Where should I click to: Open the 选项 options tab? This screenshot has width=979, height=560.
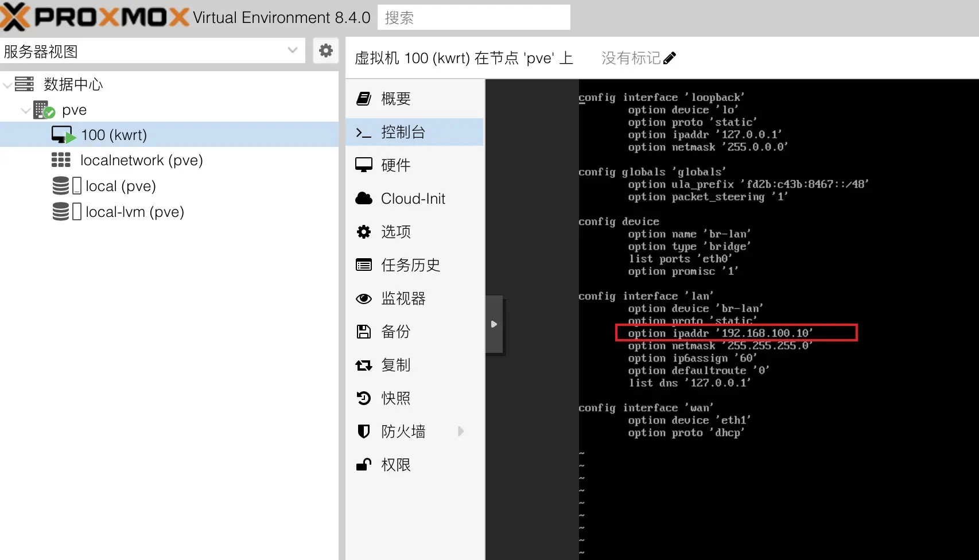[414, 232]
